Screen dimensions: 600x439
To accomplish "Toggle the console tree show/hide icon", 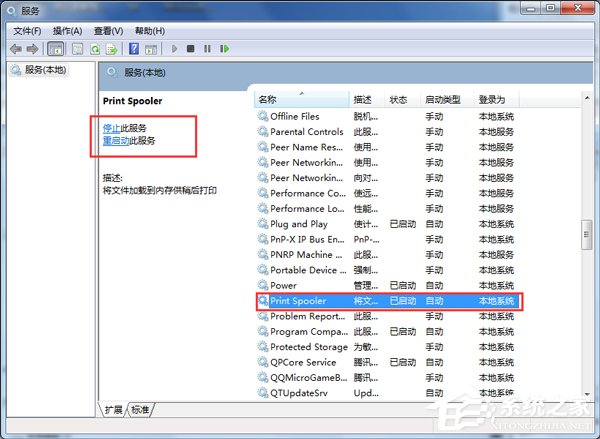I will [56, 48].
